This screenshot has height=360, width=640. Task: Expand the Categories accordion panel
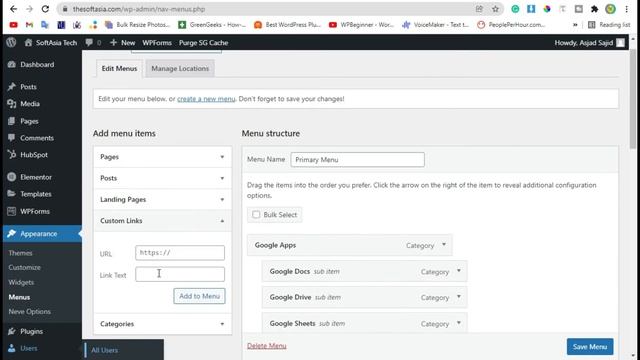click(x=162, y=324)
